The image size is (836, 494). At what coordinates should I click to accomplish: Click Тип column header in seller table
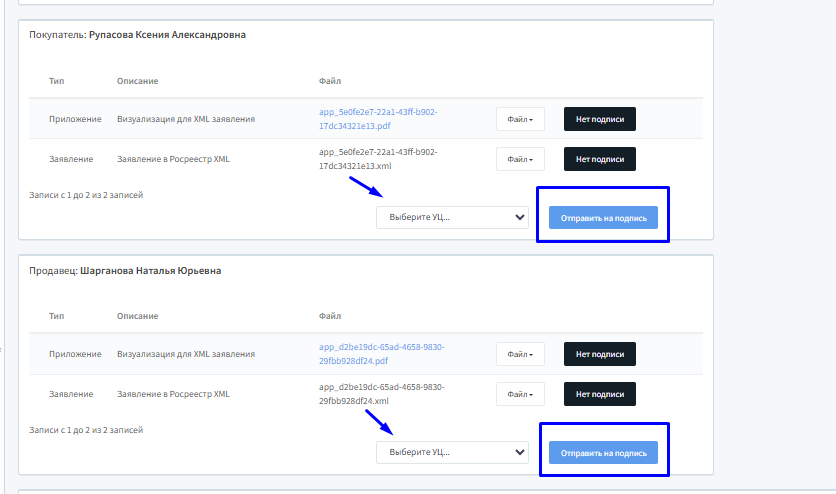click(57, 316)
